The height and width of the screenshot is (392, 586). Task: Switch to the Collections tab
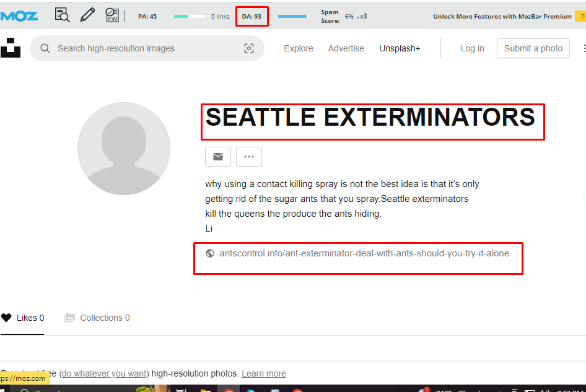(x=104, y=318)
